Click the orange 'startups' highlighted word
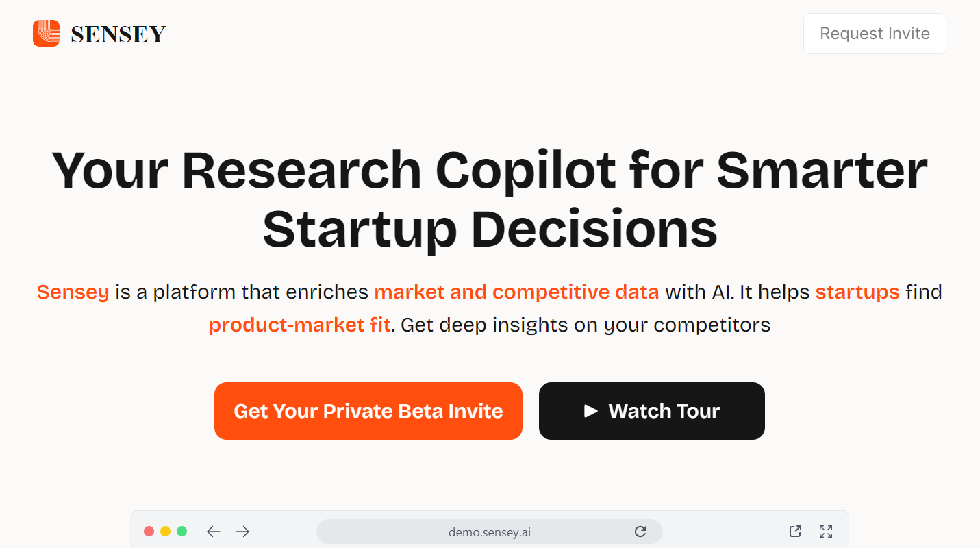Image resolution: width=980 pixels, height=548 pixels. point(857,292)
